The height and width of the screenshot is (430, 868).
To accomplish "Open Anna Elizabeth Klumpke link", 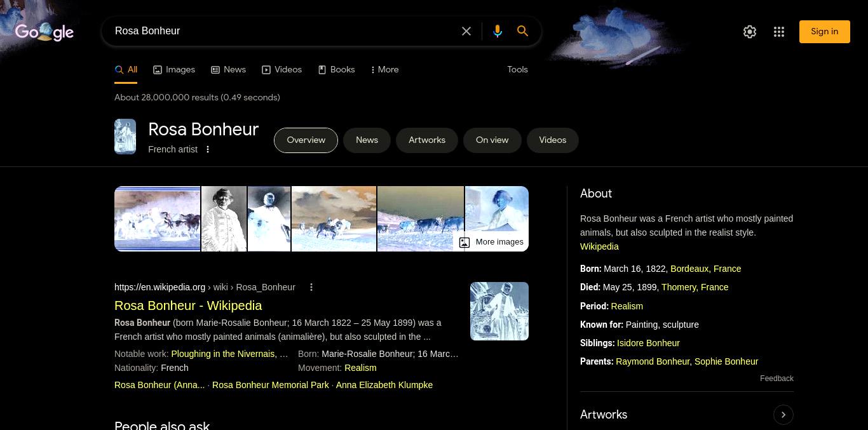I will tap(384, 385).
